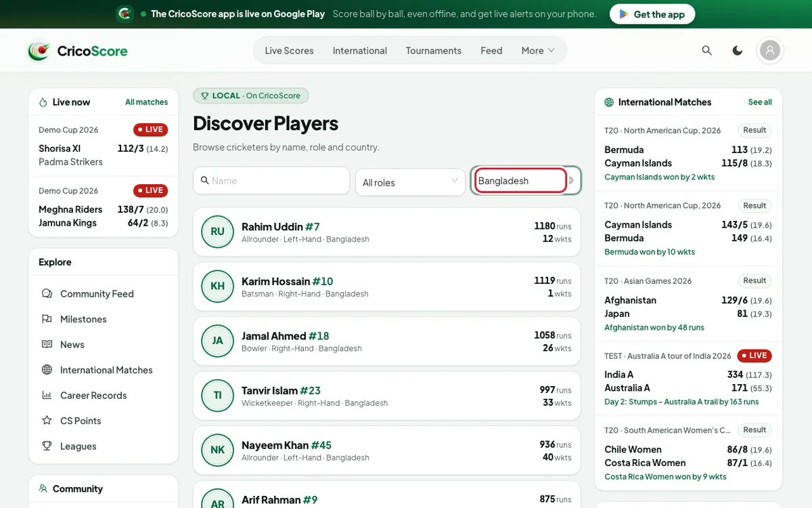This screenshot has width=812, height=508.
Task: Click the LOCAL · On CricoScore badge
Action: point(251,96)
